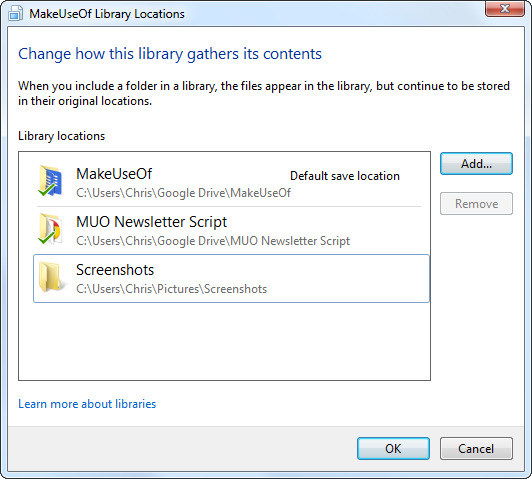The image size is (532, 479).
Task: Click the library icon in title bar
Action: (16, 14)
